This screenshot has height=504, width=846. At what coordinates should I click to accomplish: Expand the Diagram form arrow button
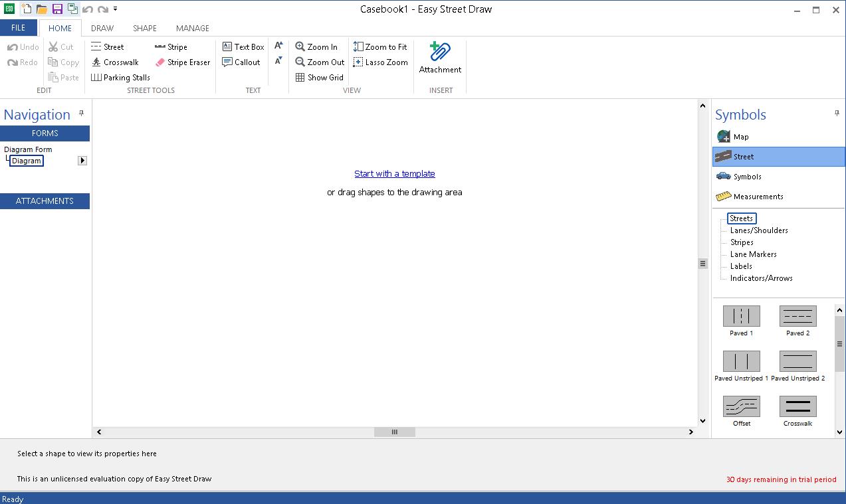[82, 161]
